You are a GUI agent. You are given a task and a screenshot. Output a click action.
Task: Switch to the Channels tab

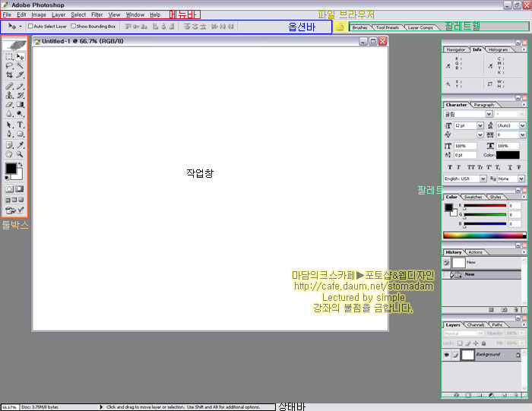coord(476,325)
